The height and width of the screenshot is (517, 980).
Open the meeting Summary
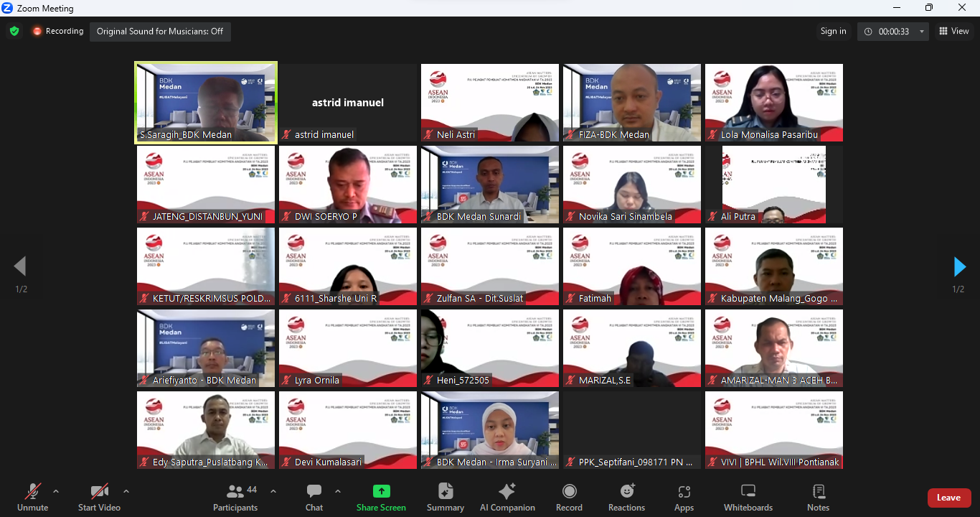pyautogui.click(x=446, y=498)
